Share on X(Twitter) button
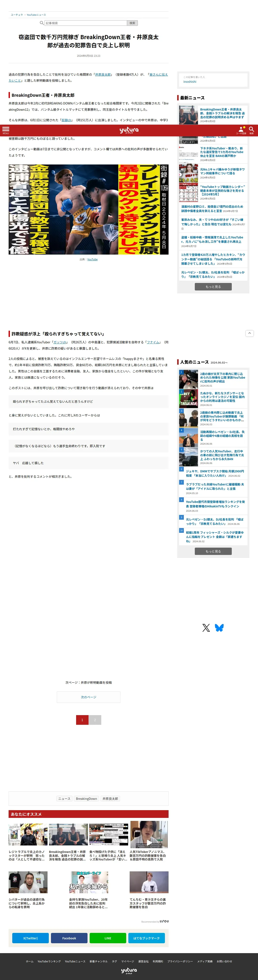 [x=31, y=938]
